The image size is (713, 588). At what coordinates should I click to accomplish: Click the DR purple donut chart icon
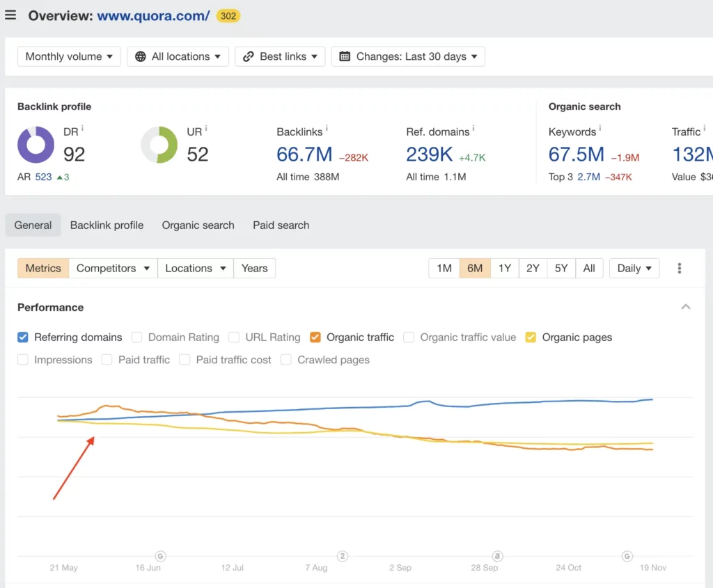36,145
